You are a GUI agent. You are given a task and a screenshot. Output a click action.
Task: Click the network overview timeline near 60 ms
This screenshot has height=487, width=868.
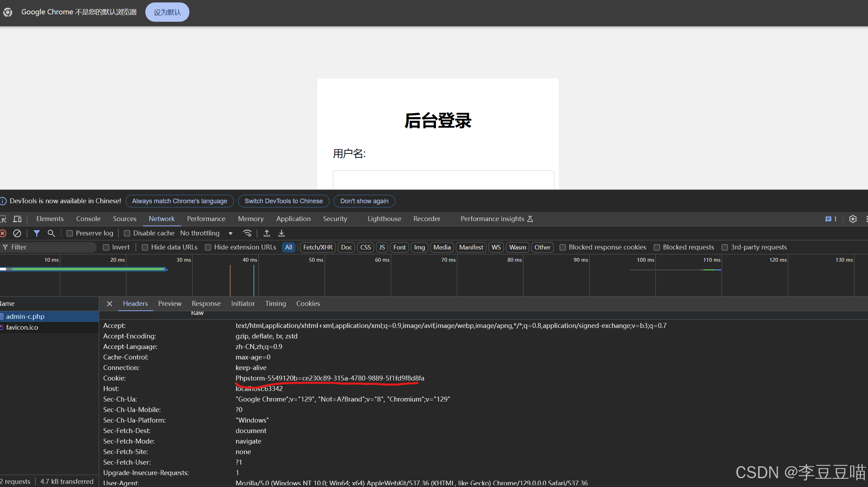click(x=382, y=277)
